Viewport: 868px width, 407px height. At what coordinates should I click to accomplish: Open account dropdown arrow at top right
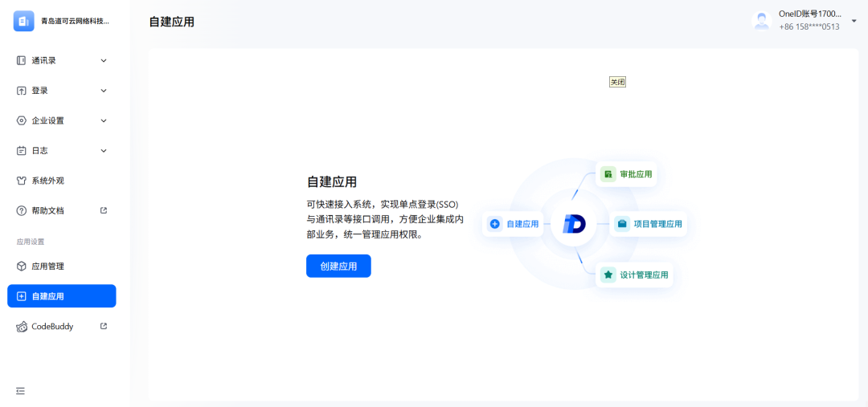854,22
